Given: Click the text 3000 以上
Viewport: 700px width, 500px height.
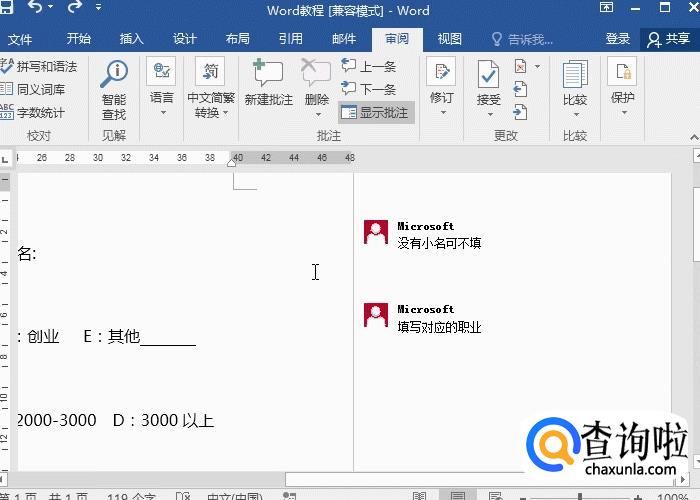Looking at the screenshot, I should click(x=177, y=421).
